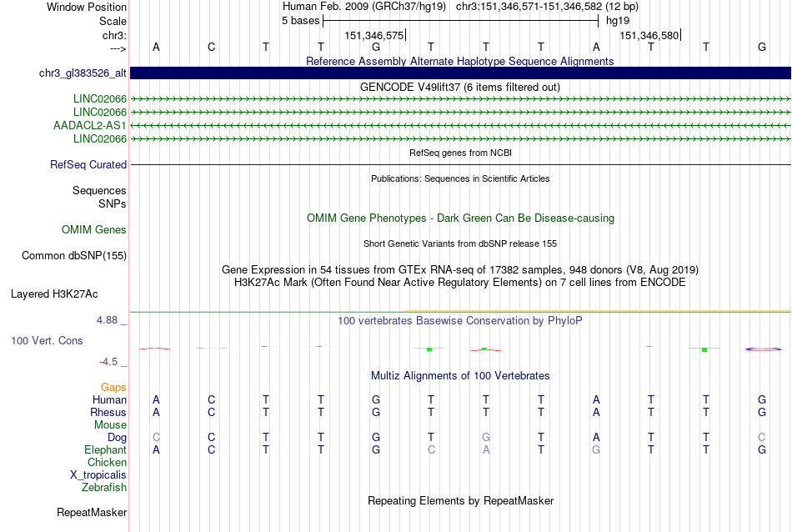Click the 5 bases scale bar label
Image resolution: width=792 pixels, height=532 pixels.
(x=300, y=21)
